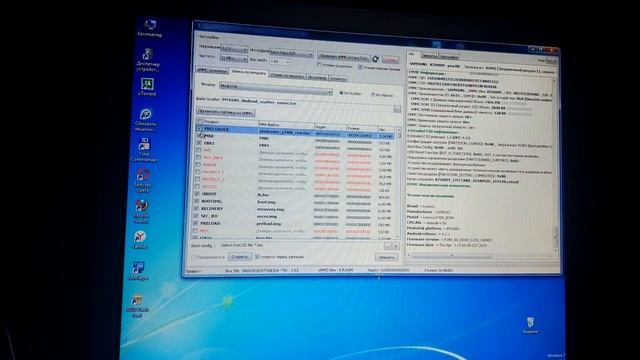Click the Boot config file path field
The width and height of the screenshot is (640, 360).
[x=302, y=246]
